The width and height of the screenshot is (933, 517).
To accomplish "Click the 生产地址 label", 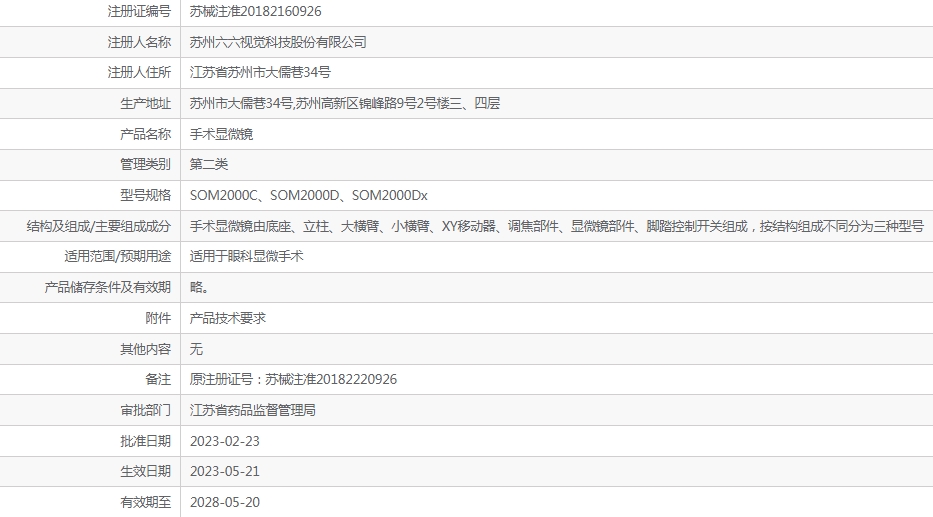I will (x=146, y=104).
